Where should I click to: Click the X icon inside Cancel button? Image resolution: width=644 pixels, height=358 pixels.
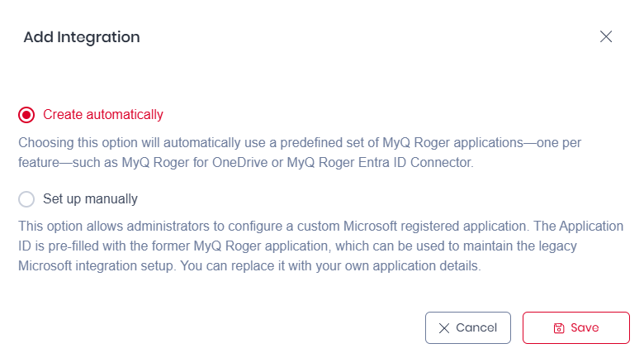click(x=444, y=328)
